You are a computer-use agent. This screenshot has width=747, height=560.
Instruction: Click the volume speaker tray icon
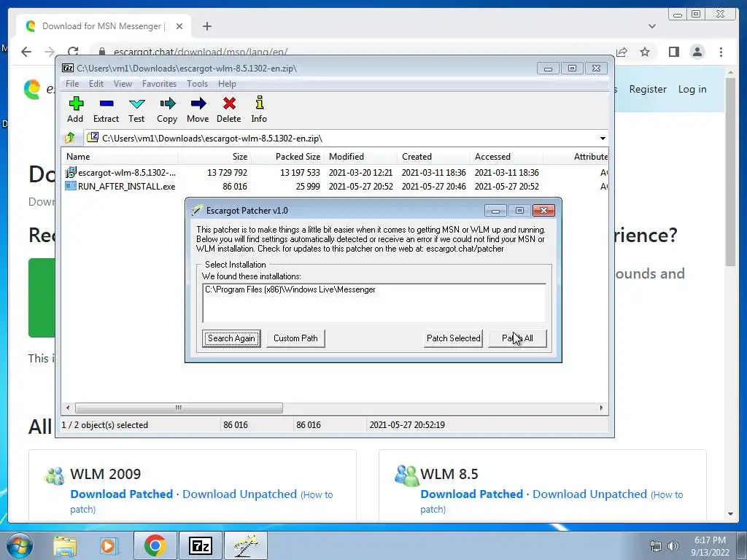pyautogui.click(x=673, y=546)
